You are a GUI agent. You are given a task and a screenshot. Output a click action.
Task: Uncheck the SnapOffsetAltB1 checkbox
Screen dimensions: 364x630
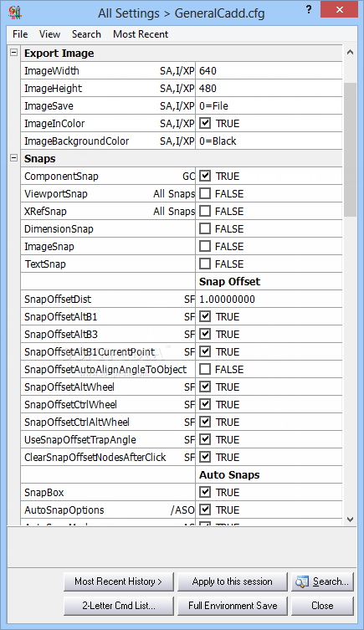click(205, 316)
